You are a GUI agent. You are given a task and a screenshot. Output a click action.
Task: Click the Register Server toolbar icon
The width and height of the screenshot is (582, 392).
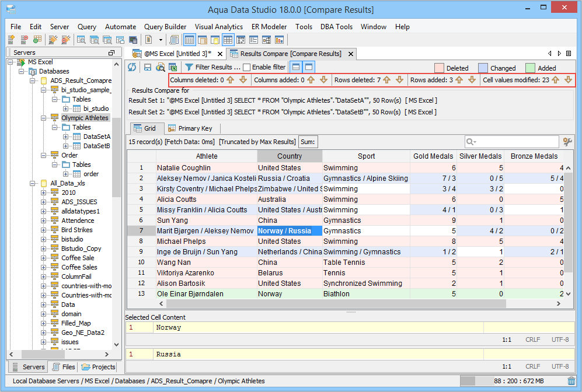point(11,39)
